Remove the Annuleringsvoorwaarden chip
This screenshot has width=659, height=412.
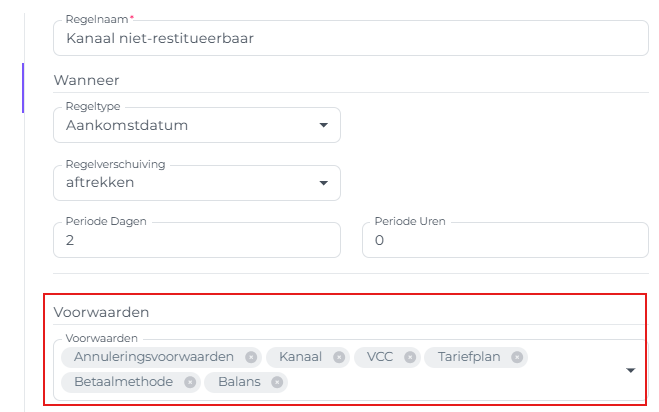pyautogui.click(x=251, y=357)
